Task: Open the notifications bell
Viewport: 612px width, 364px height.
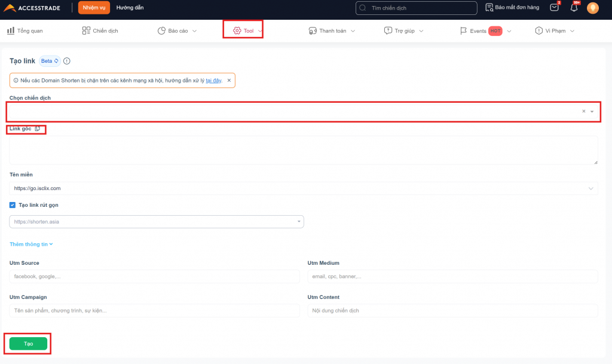Action: click(574, 7)
